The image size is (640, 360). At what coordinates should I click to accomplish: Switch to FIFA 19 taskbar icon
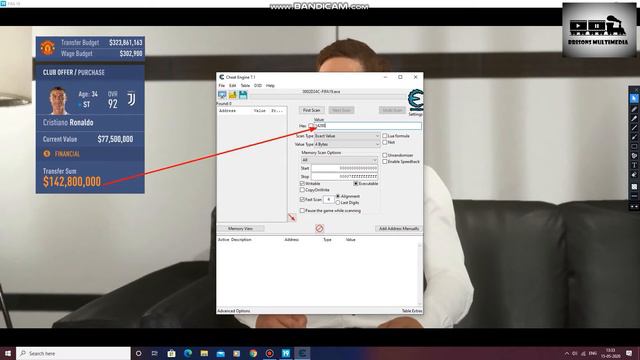286,353
